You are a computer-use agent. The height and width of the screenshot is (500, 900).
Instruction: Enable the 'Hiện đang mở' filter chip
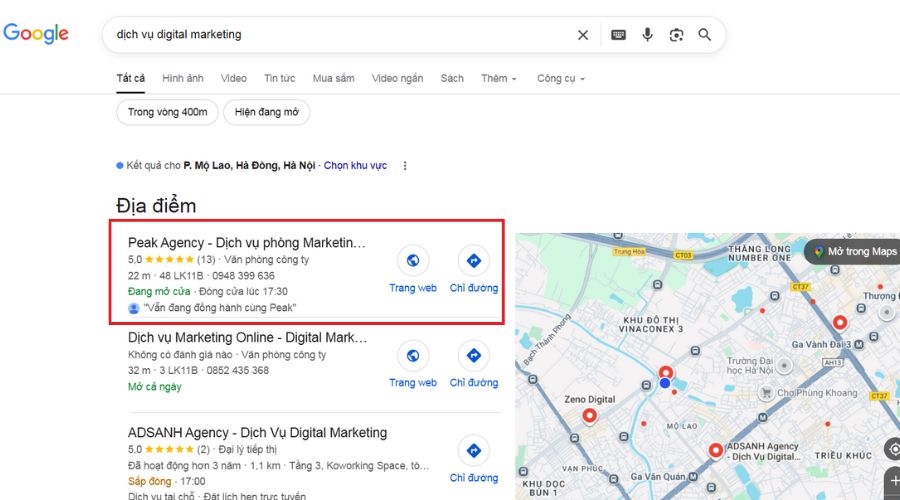click(266, 112)
